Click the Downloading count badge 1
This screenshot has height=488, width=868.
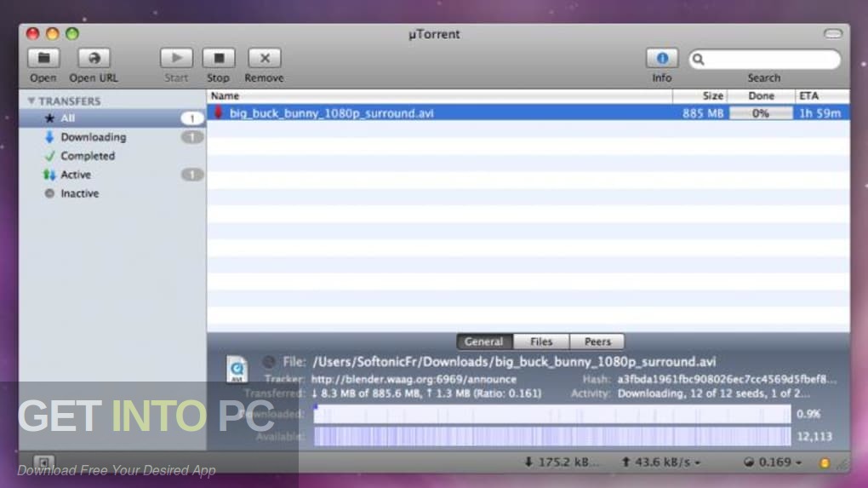coord(192,137)
